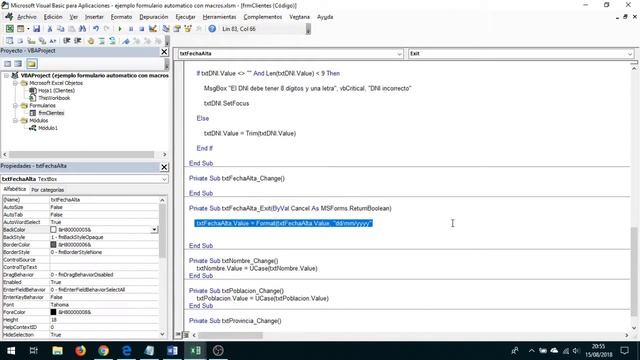Select ThisWorkbook in the project tree
Viewport: 640px width, 360px height.
(54, 98)
